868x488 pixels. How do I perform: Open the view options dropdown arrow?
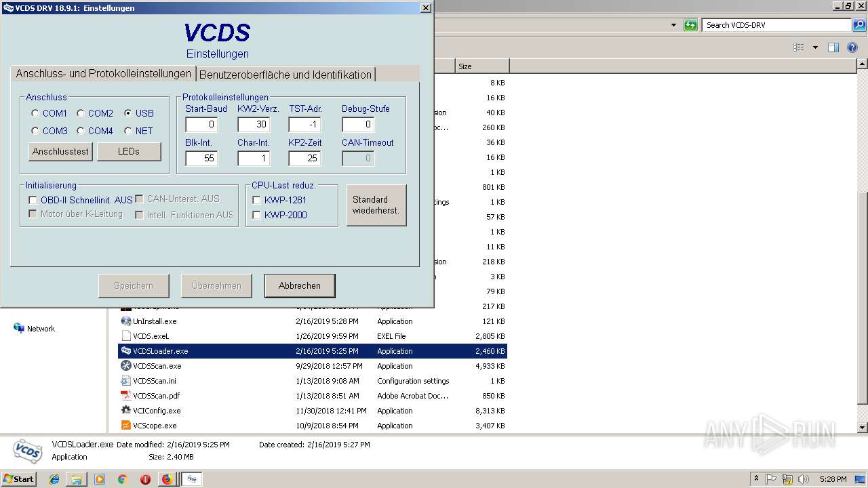(x=815, y=47)
